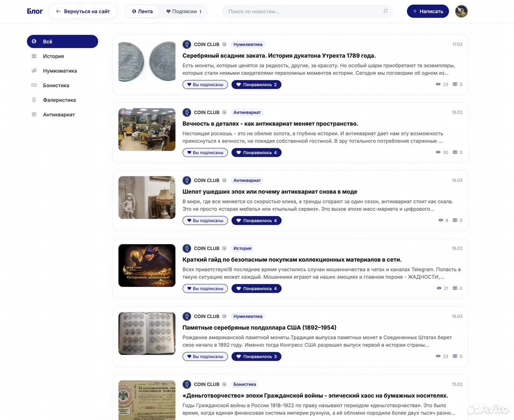Open the Серебряный всадник заката article title
The height and width of the screenshot is (420, 514).
[x=279, y=56]
